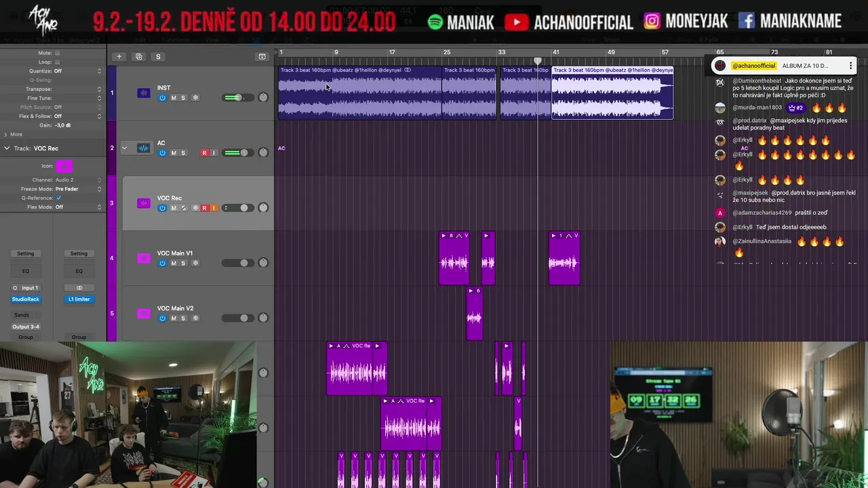Viewport: 868px width, 488px height.
Task: Open the Fine Tune dropdown
Action: pos(77,98)
